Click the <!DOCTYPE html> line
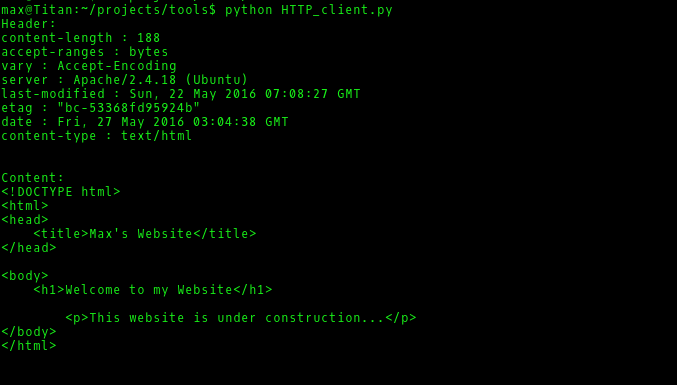Image resolution: width=677 pixels, height=385 pixels. pyautogui.click(x=61, y=192)
